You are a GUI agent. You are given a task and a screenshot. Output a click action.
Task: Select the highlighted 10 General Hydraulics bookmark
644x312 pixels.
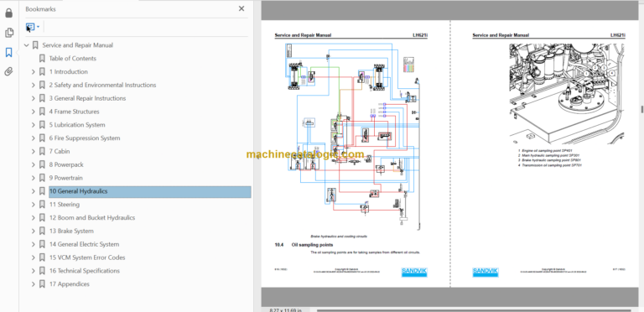[x=150, y=191]
